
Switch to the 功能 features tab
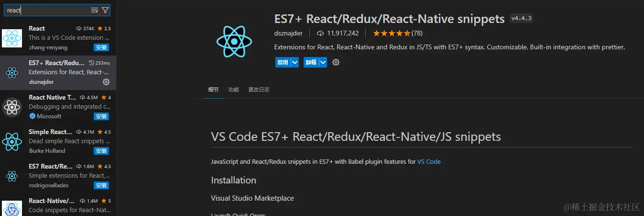(233, 90)
